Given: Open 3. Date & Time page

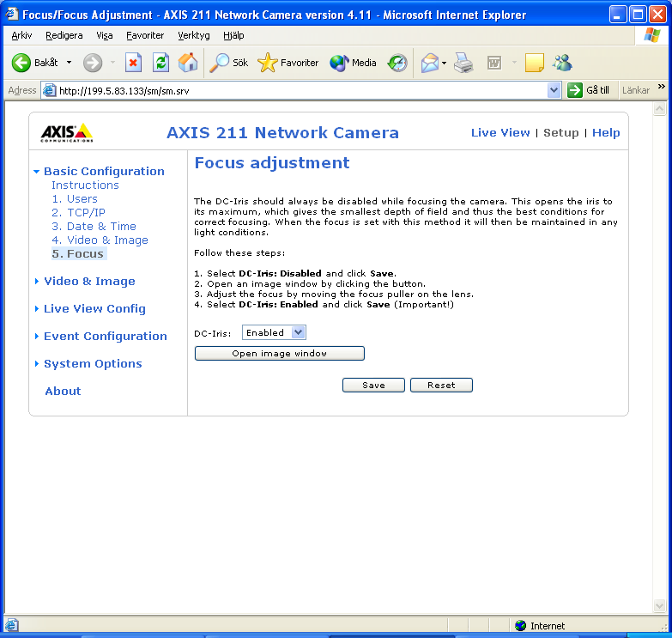Looking at the screenshot, I should [x=94, y=227].
